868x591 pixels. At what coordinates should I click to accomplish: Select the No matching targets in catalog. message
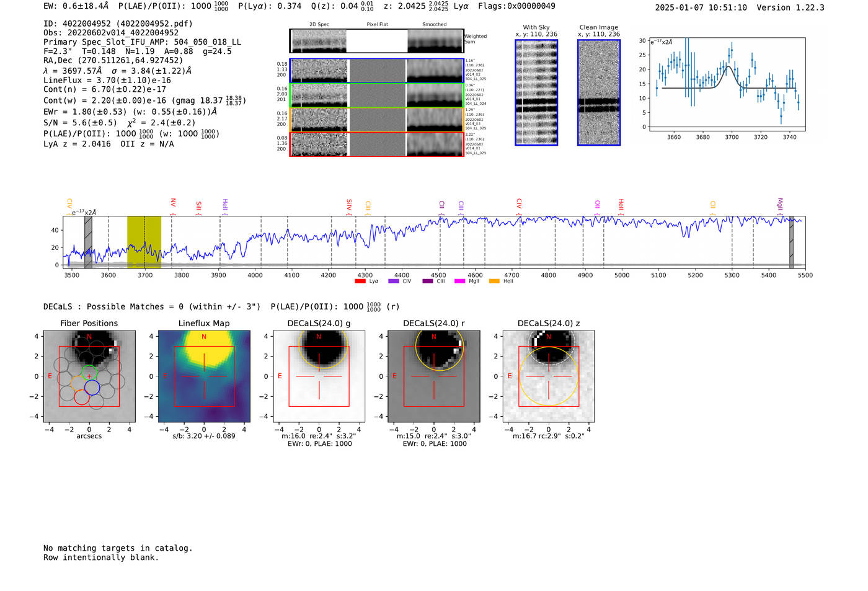pos(118,548)
